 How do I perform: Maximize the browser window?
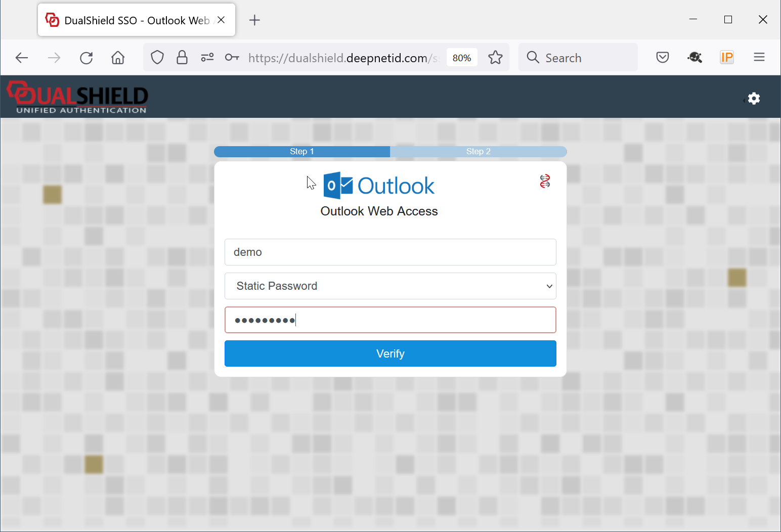pos(728,20)
